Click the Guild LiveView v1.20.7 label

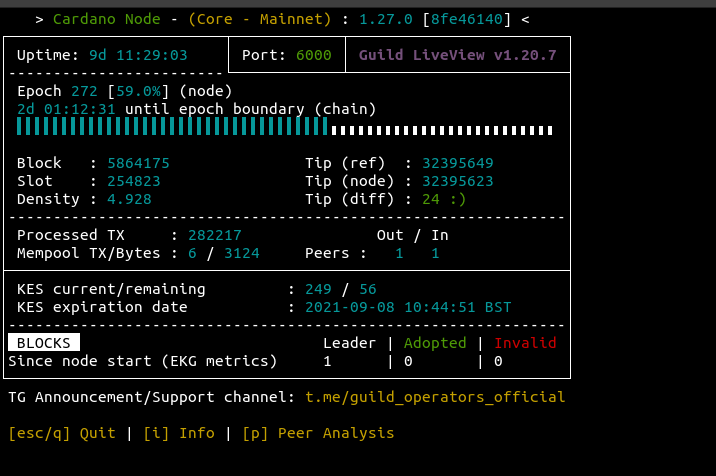(x=458, y=55)
